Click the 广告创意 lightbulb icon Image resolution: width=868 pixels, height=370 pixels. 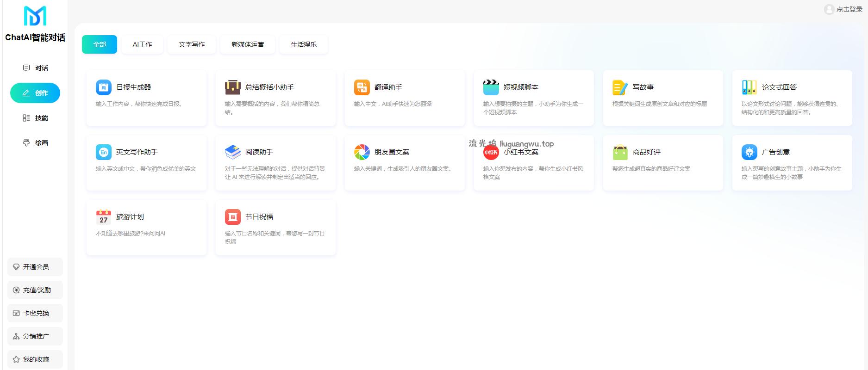pyautogui.click(x=749, y=152)
